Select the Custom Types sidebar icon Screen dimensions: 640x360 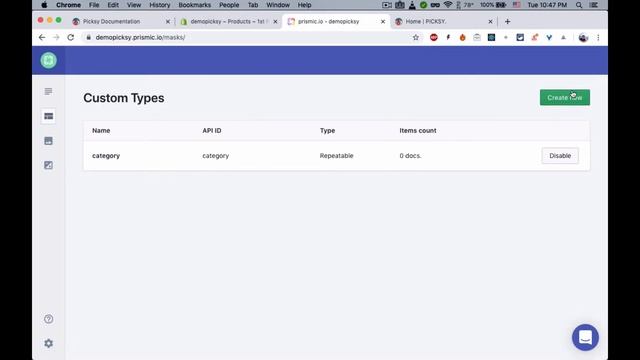tap(49, 116)
